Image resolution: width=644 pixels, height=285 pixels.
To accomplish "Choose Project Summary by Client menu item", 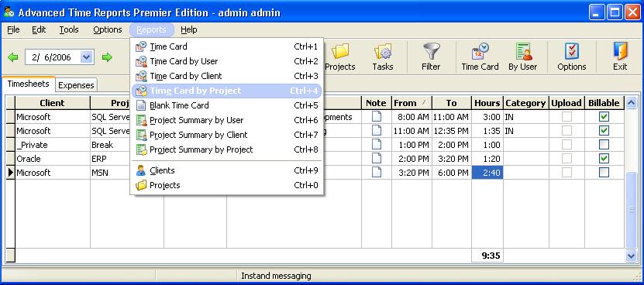I will click(227, 135).
